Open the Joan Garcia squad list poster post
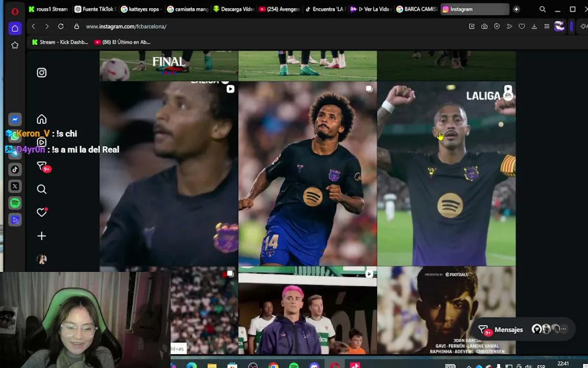 [x=446, y=311]
